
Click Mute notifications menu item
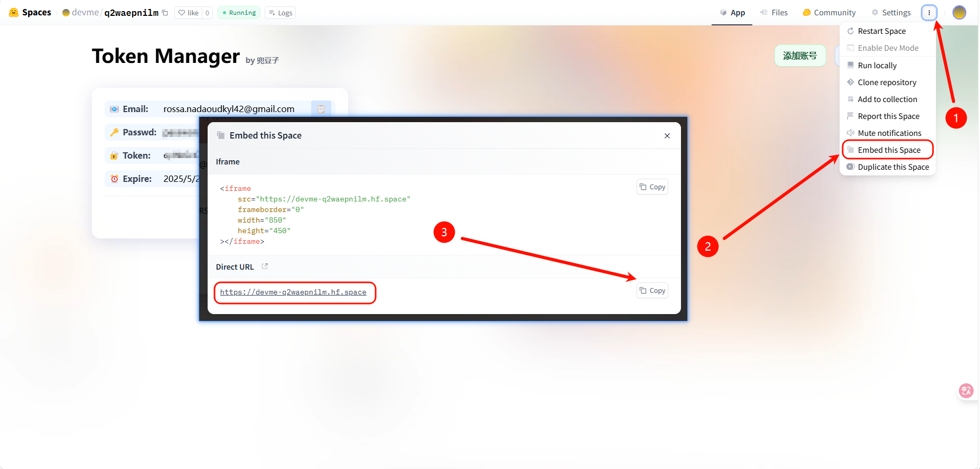pyautogui.click(x=888, y=133)
